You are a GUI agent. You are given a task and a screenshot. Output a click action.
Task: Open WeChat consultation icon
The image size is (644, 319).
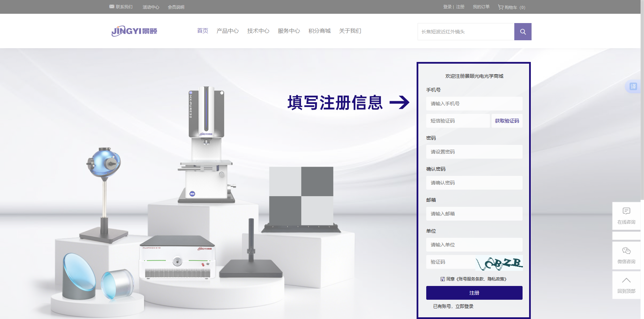coord(626,251)
